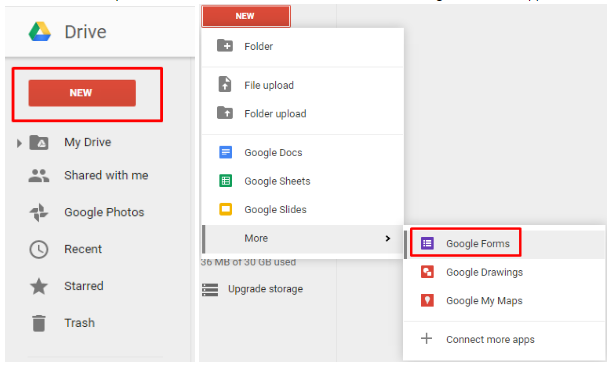Click the My Drive folder icon
Image resolution: width=610 pixels, height=366 pixels.
[39, 142]
